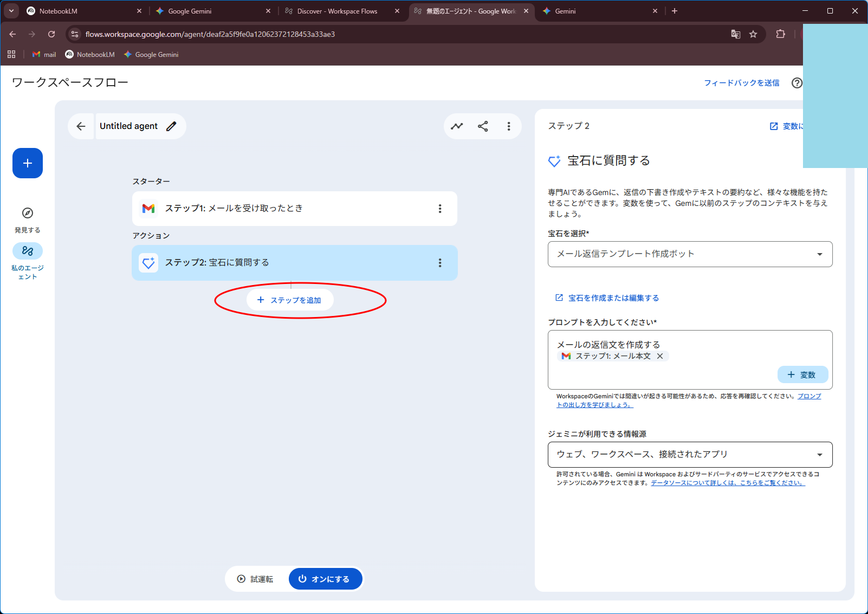Open agent three-dot menu in toolbar
This screenshot has height=614, width=868.
pos(508,126)
